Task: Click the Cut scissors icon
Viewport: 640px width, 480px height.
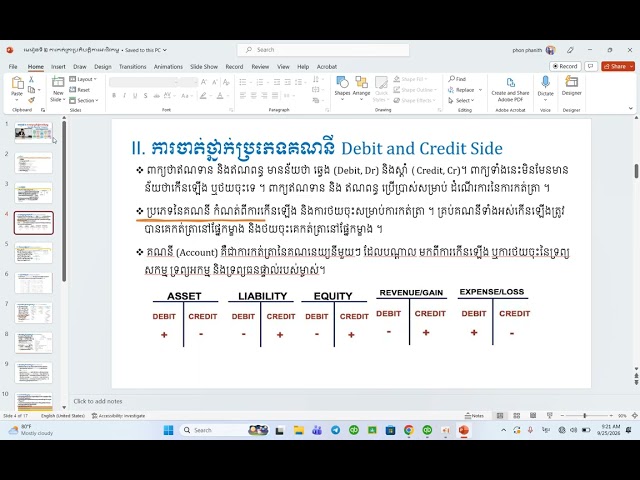Action: coord(31,79)
